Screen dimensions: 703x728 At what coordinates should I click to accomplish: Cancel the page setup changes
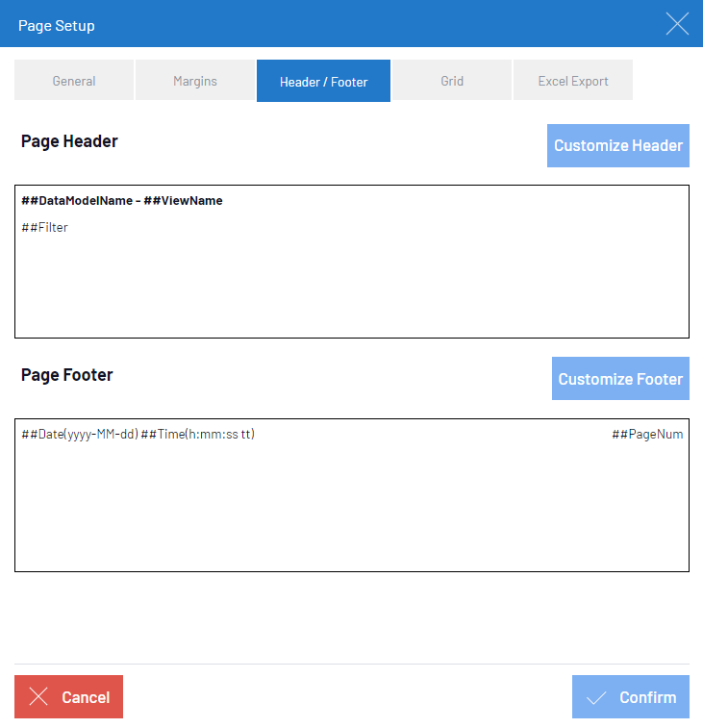68,696
